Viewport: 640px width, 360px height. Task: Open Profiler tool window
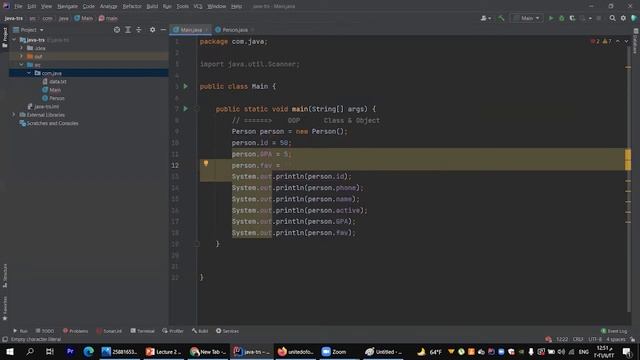click(x=173, y=331)
